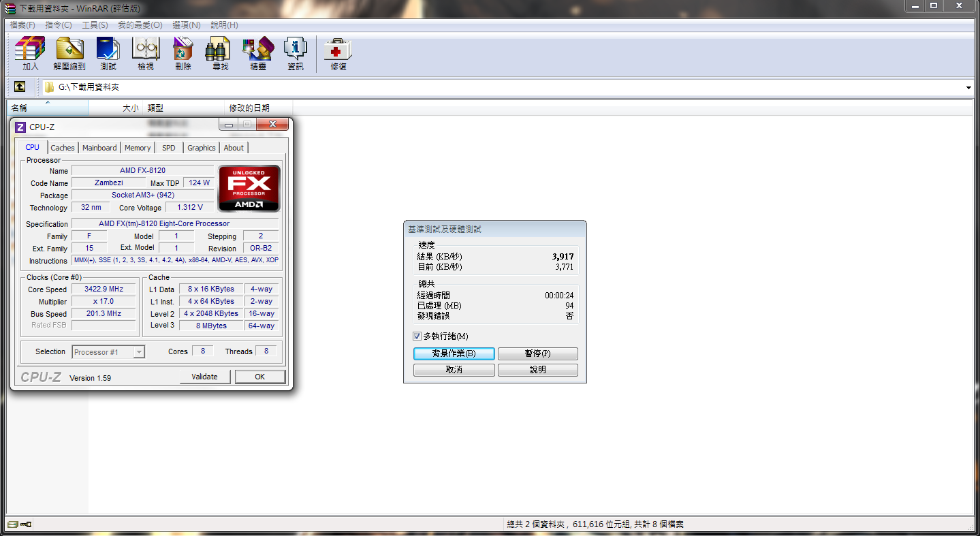
Task: Click the drive icon in WinRAR status bar
Action: click(x=13, y=524)
